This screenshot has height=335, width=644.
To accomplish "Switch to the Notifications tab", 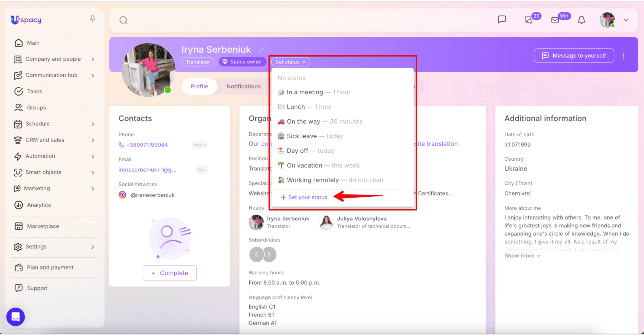I will pyautogui.click(x=243, y=87).
